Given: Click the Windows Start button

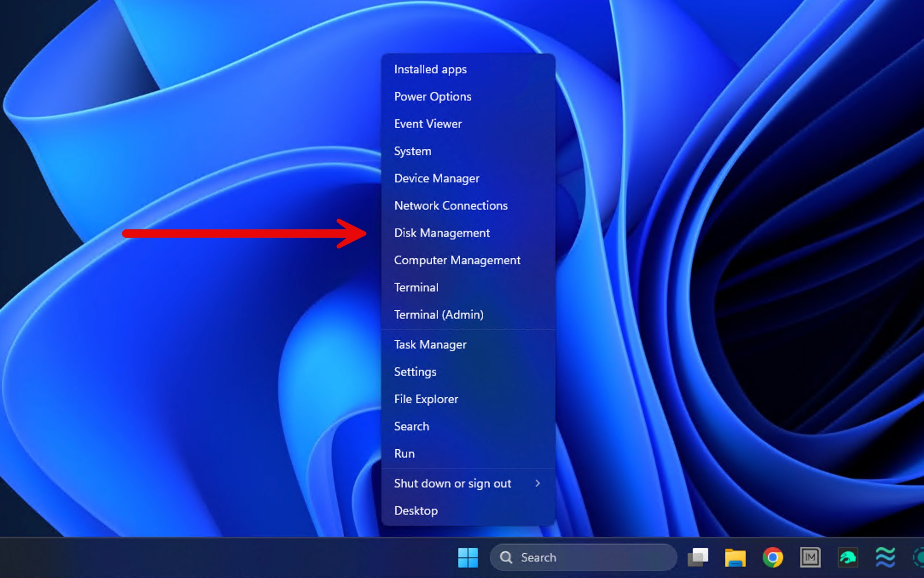Looking at the screenshot, I should (x=468, y=558).
